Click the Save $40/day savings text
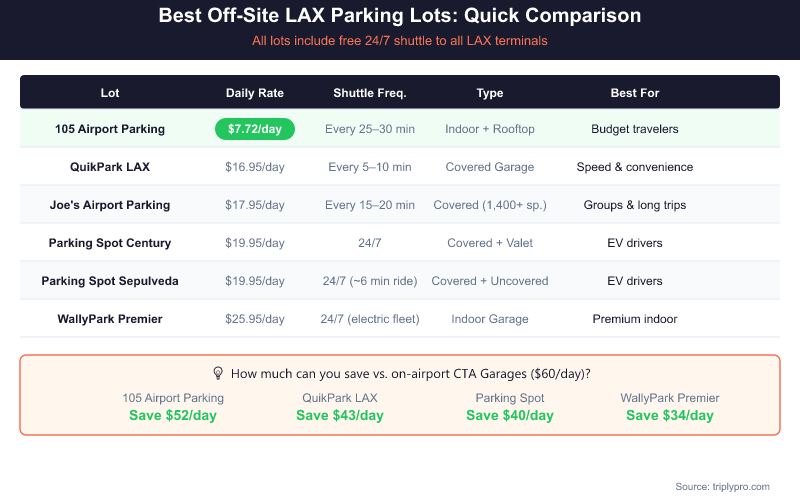 tap(510, 415)
